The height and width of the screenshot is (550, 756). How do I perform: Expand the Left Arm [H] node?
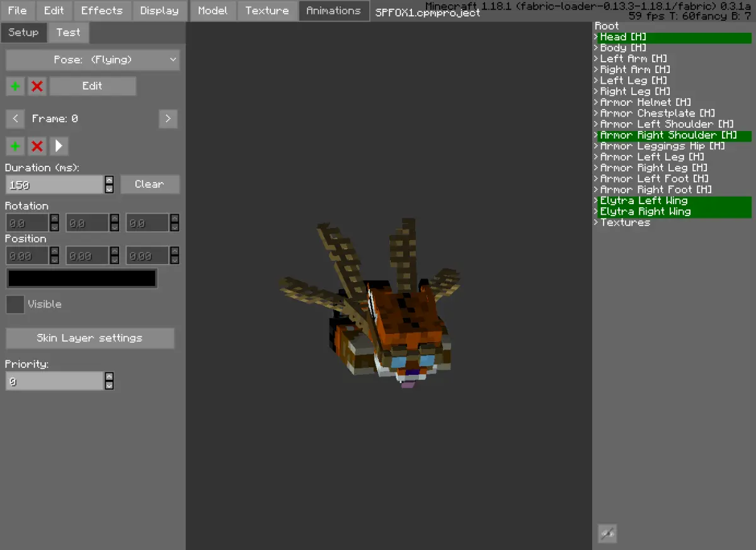coord(596,59)
